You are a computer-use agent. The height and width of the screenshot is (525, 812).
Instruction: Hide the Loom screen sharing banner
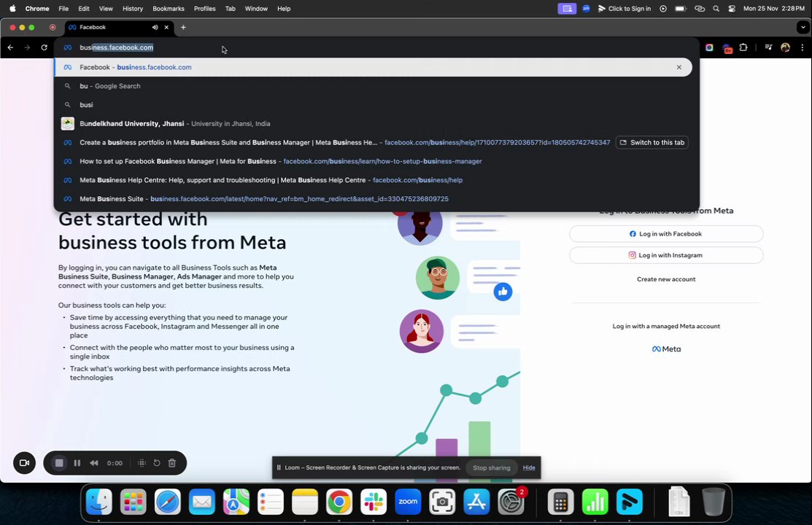click(x=529, y=467)
